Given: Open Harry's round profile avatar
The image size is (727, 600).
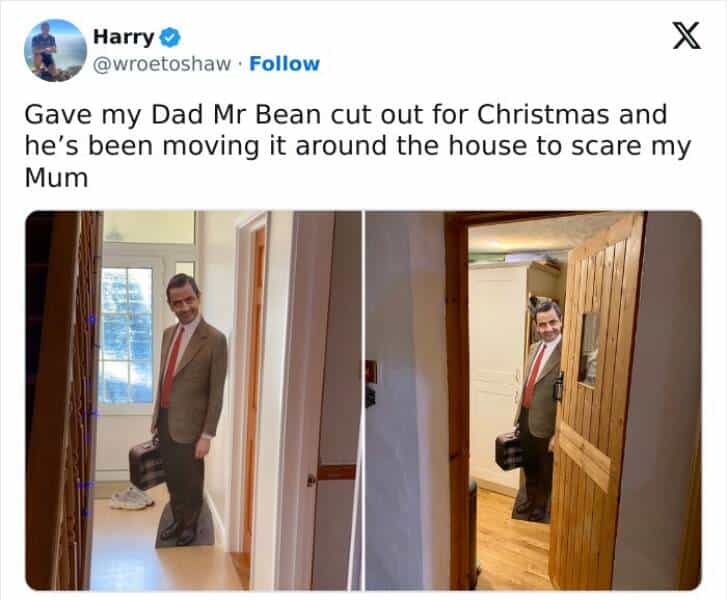Looking at the screenshot, I should click(x=55, y=51).
